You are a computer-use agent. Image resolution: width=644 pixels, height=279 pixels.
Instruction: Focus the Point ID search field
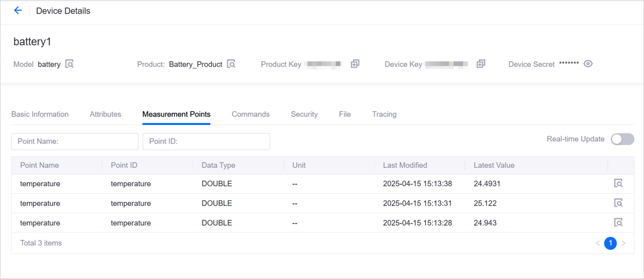[x=206, y=142]
